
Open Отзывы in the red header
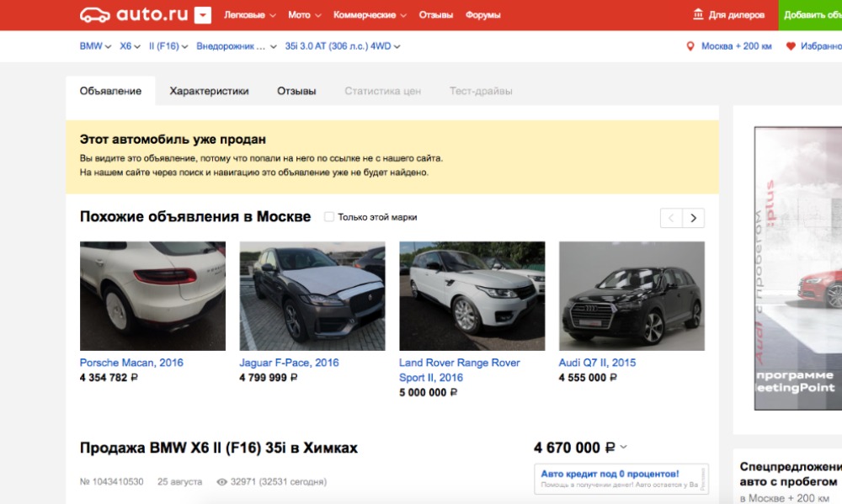click(435, 15)
